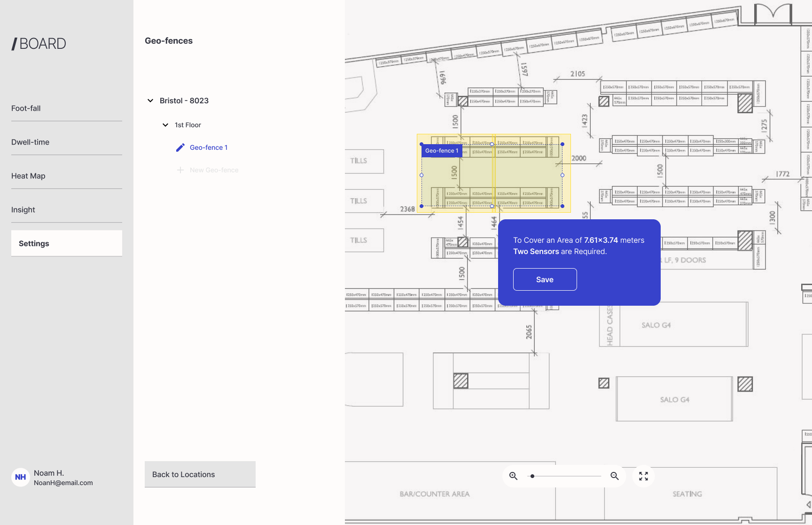Click the NH user avatar
This screenshot has height=525, width=812.
tap(21, 477)
